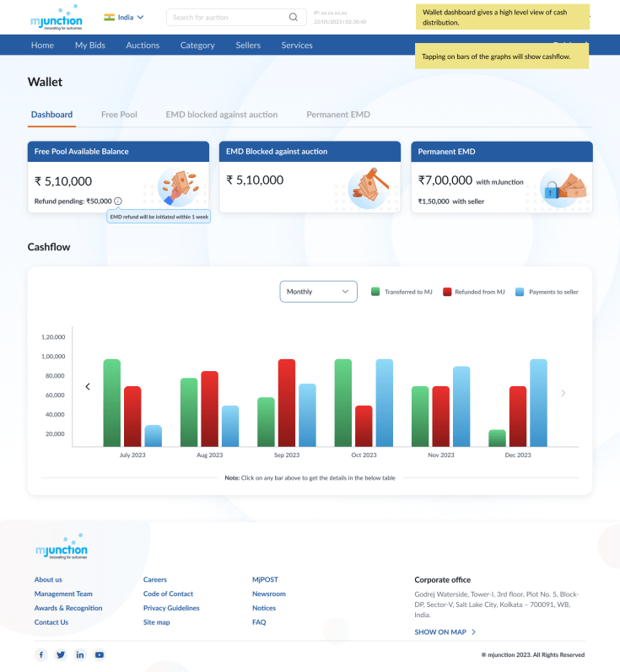Open the Permanent EMD tab
The height and width of the screenshot is (672, 620).
337,115
